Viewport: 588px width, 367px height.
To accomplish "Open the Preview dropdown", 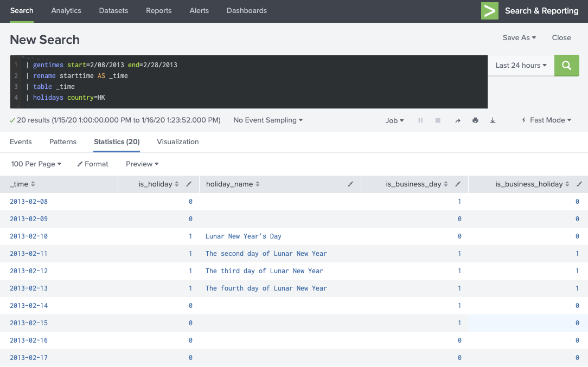I will pos(142,164).
